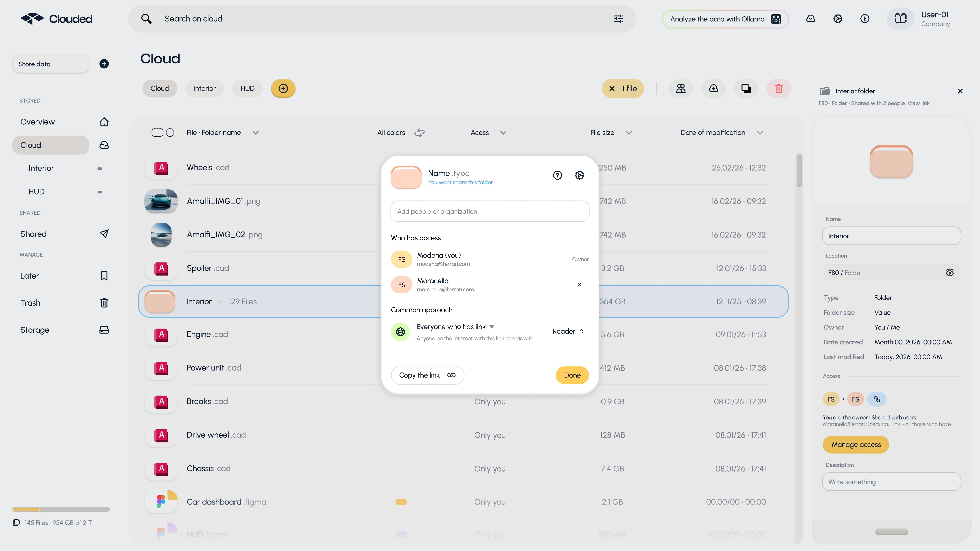Click the Search on cloud field
Viewport: 980px width, 551px height.
click(x=382, y=19)
